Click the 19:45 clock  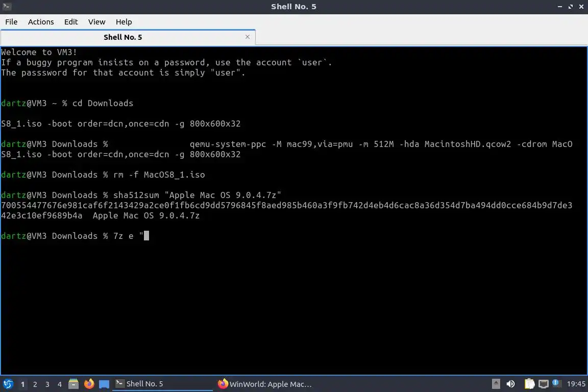(576, 384)
